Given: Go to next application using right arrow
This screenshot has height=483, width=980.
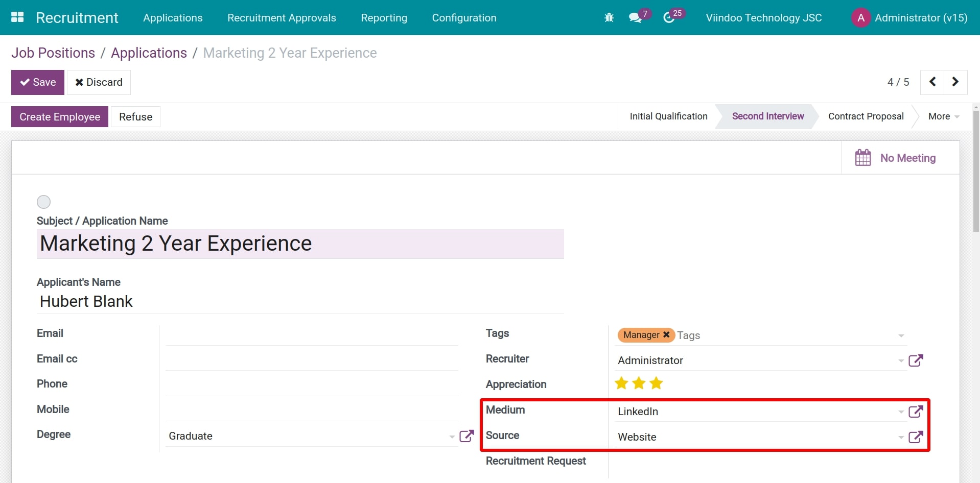Looking at the screenshot, I should coord(955,82).
